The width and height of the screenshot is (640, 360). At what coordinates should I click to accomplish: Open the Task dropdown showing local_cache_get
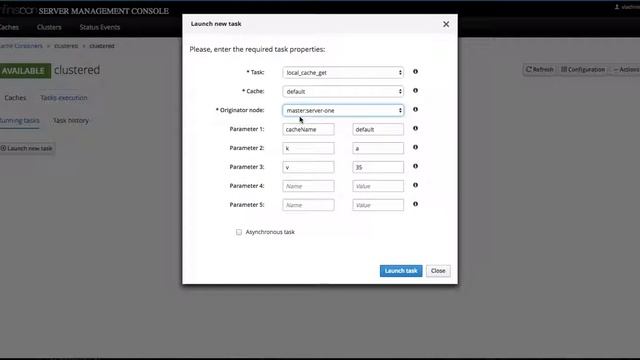coord(343,73)
